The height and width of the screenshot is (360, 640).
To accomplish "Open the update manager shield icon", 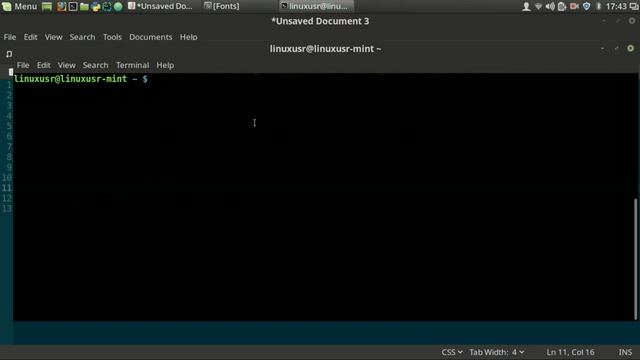I will [587, 6].
